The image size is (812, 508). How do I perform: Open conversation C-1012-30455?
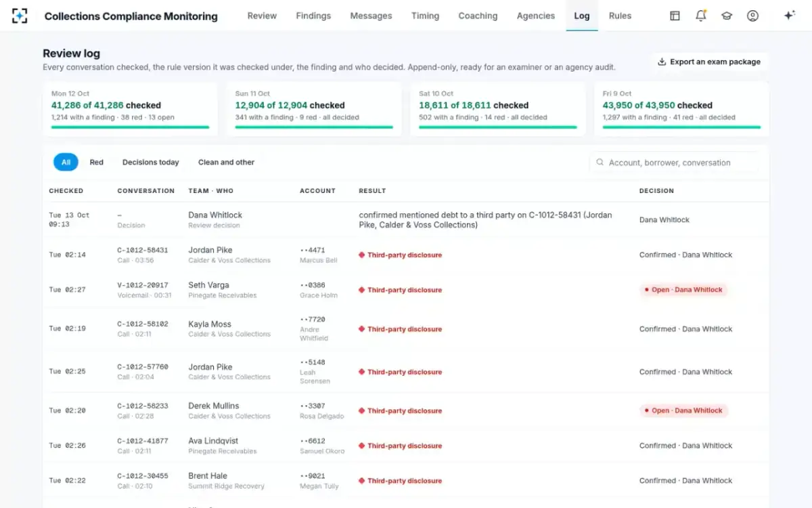point(143,476)
